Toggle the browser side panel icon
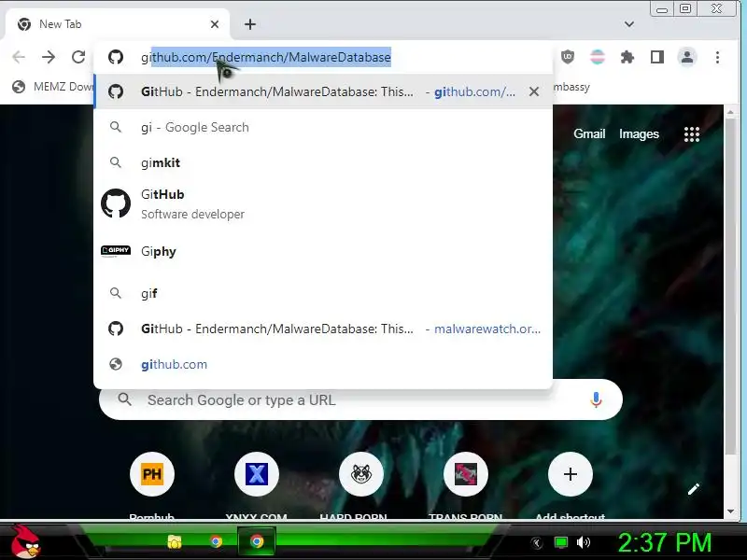The height and width of the screenshot is (560, 747). [657, 57]
